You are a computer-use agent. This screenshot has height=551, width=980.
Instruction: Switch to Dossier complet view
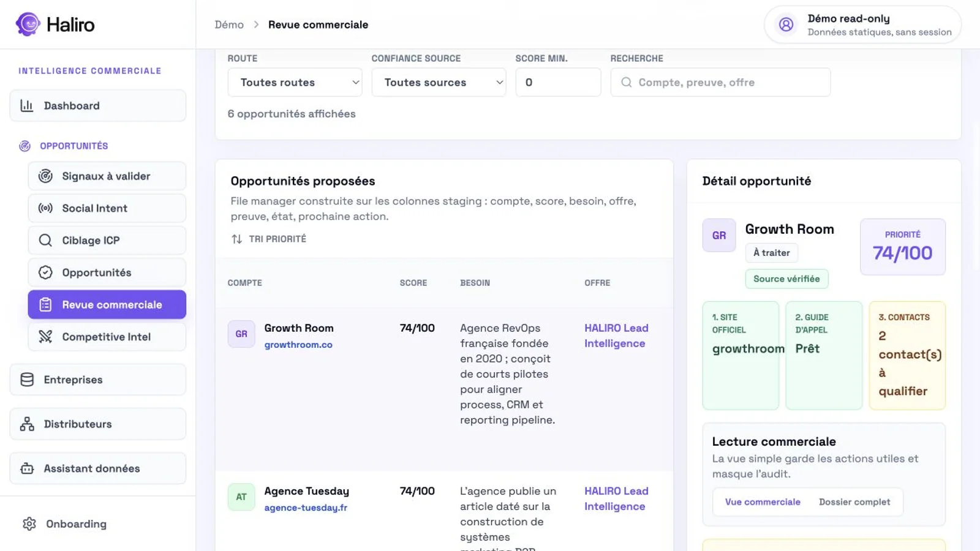[x=854, y=502]
